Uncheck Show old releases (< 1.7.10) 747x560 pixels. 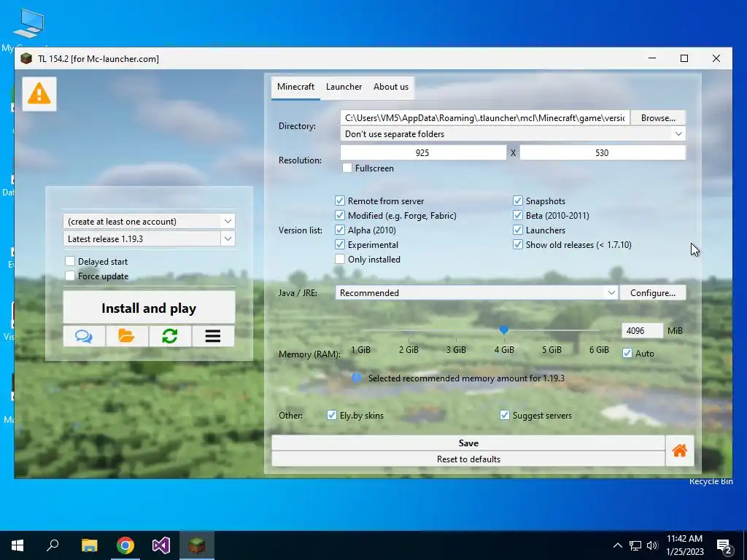517,245
